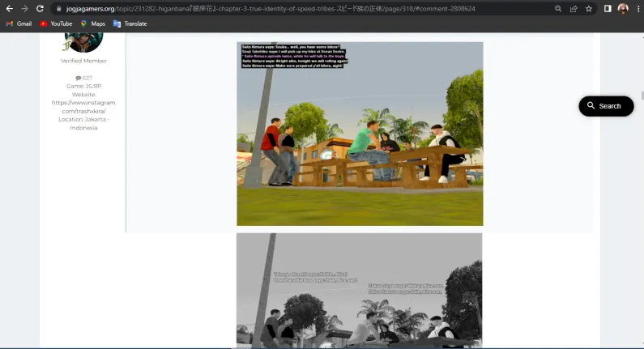Bookmark this page with star icon

click(589, 9)
